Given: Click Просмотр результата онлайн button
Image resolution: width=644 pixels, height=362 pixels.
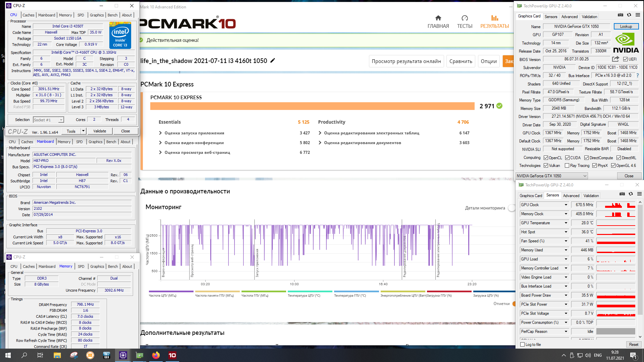Looking at the screenshot, I should tap(406, 61).
